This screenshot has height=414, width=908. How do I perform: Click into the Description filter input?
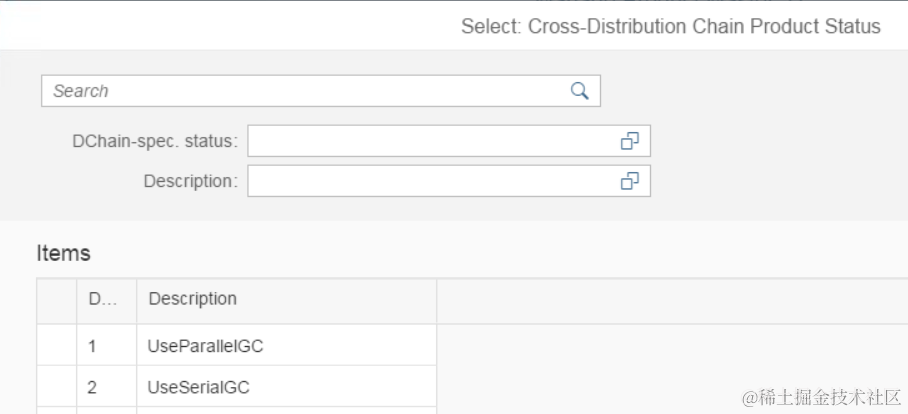click(430, 181)
